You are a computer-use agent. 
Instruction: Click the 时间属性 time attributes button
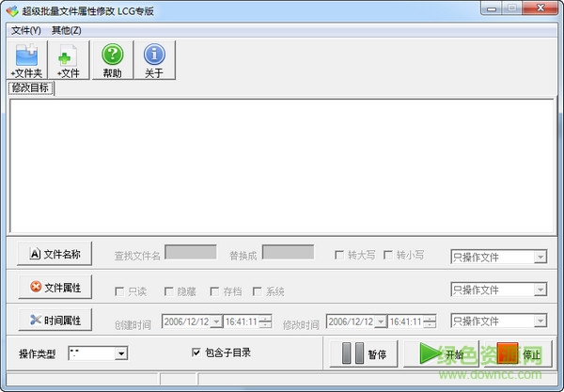55,321
